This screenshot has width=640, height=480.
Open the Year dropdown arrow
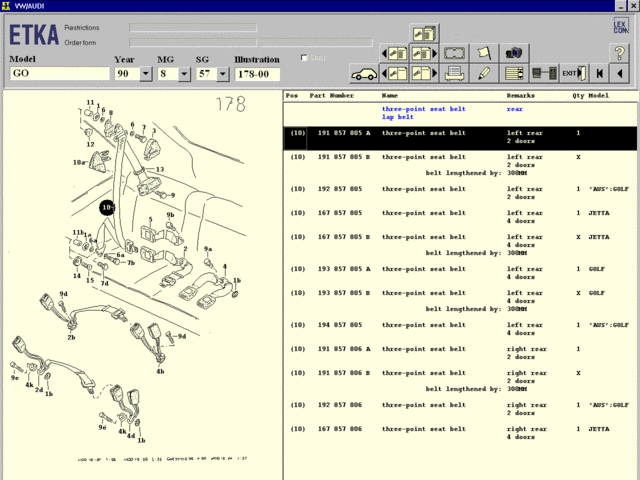point(146,74)
